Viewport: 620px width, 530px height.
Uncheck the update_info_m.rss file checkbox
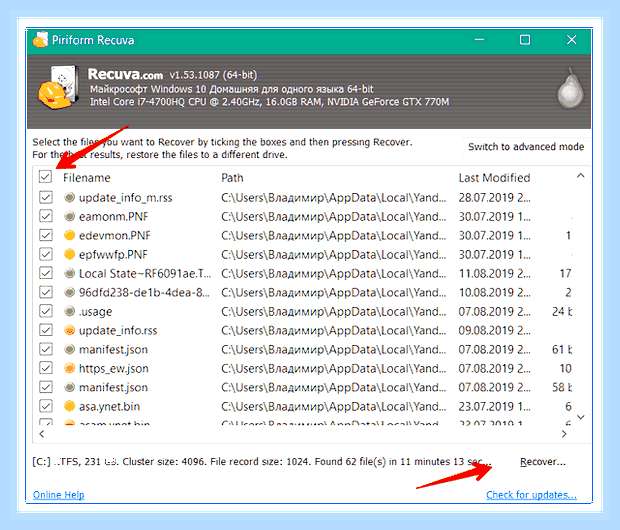[x=46, y=197]
